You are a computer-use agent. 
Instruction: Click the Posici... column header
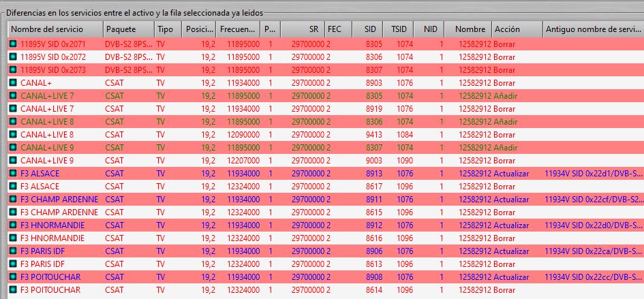click(199, 29)
